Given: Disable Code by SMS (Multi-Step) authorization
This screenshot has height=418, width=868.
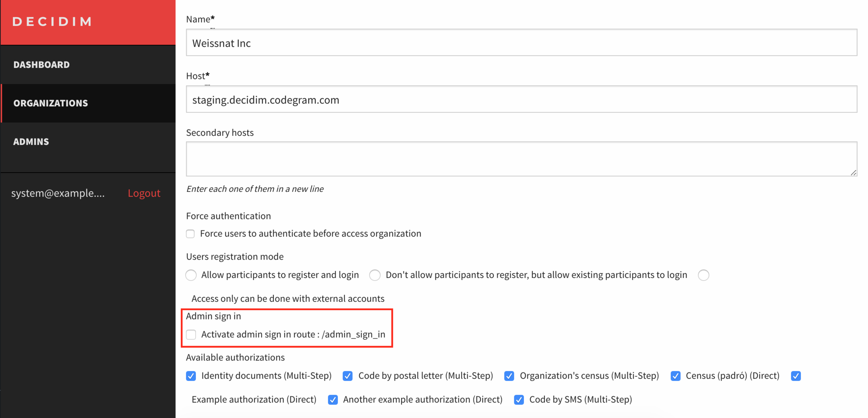Looking at the screenshot, I should [518, 400].
